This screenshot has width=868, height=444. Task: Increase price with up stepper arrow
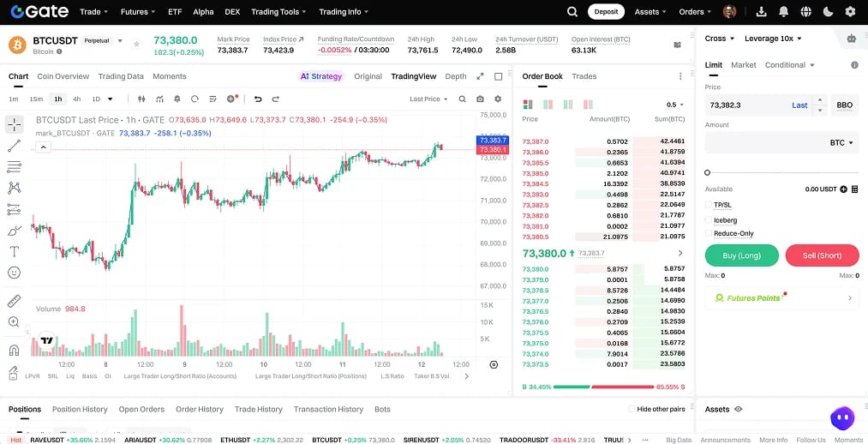click(x=820, y=101)
